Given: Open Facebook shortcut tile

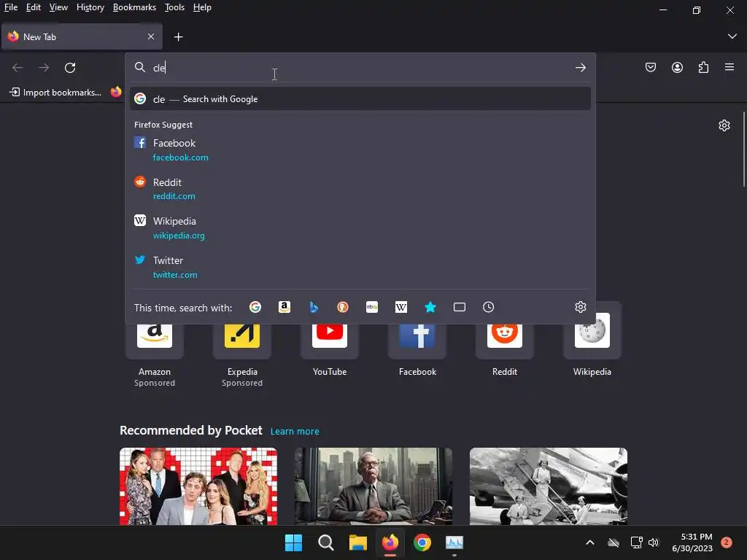Looking at the screenshot, I should pos(417,341).
